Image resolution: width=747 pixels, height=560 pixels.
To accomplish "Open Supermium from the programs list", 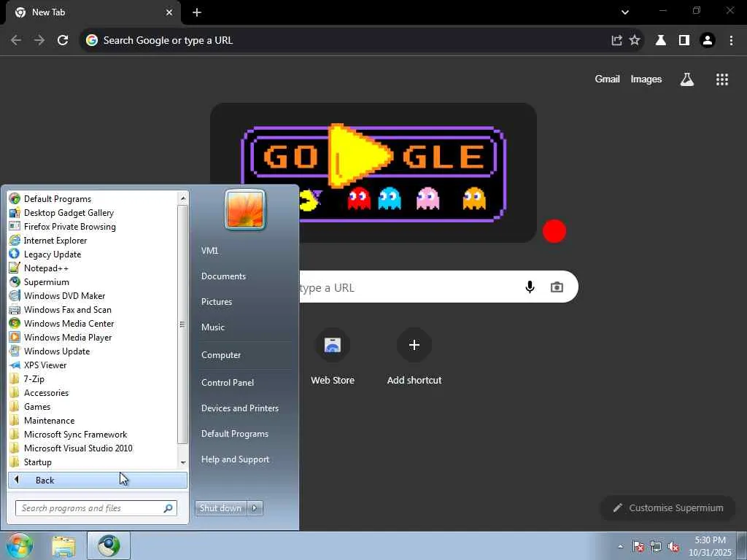I will tap(93, 281).
